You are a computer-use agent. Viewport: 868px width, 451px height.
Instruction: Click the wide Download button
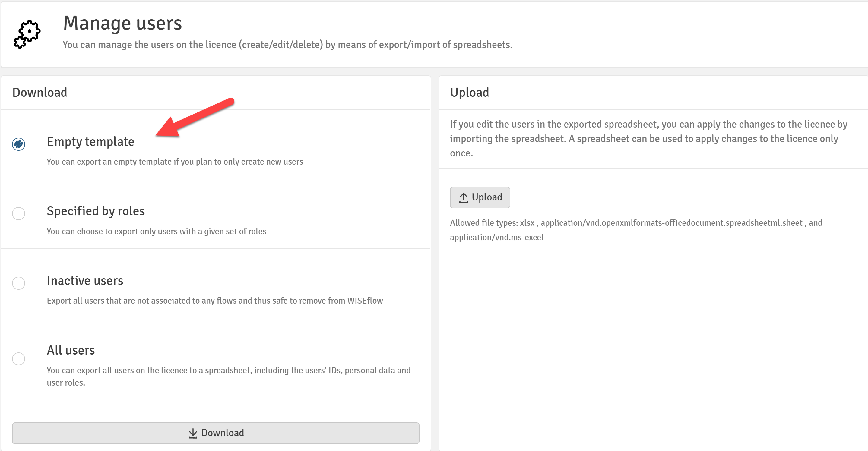(x=216, y=433)
